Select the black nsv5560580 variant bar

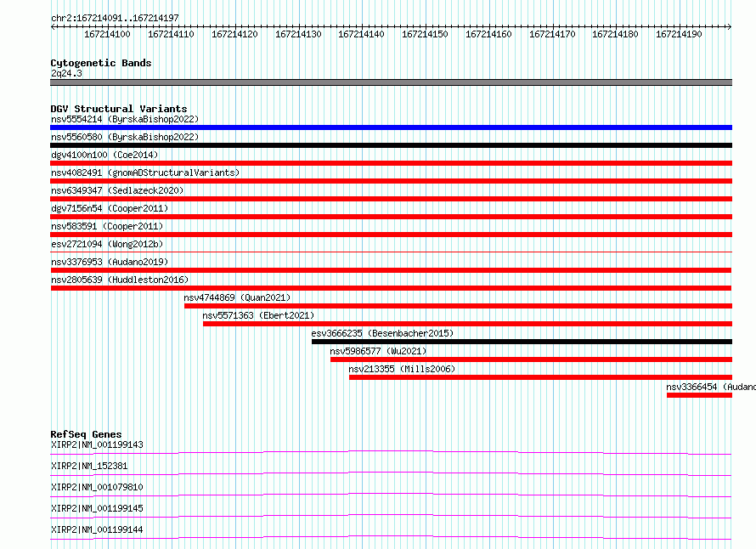391,145
